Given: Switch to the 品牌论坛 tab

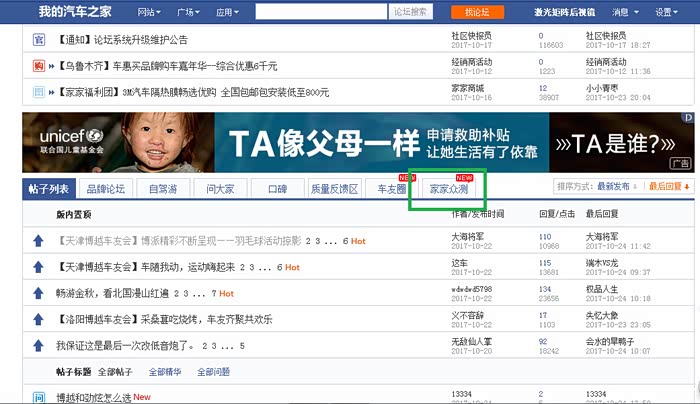Looking at the screenshot, I should 106,189.
